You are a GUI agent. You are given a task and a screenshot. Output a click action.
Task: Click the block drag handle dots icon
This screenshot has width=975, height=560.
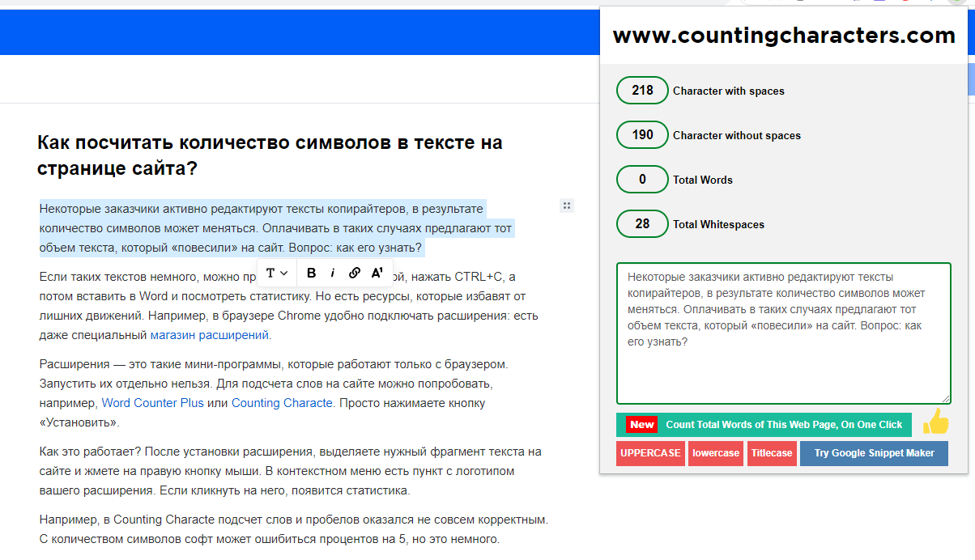point(567,206)
